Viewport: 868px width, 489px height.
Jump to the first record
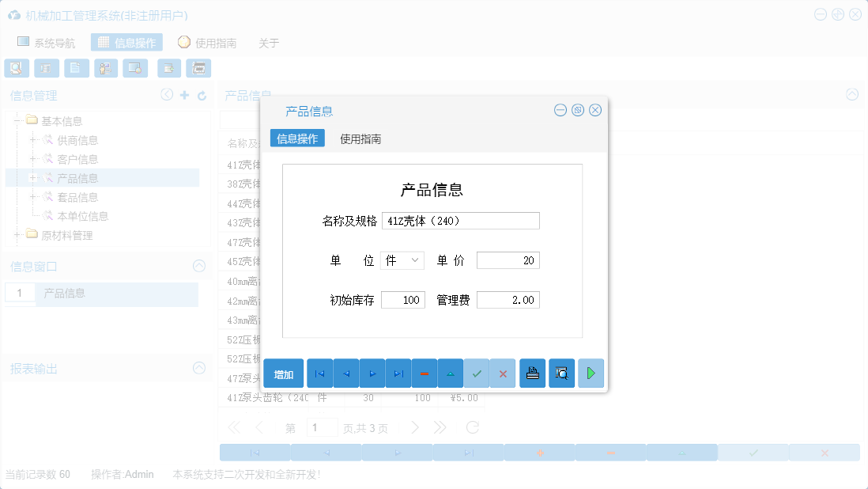(x=319, y=373)
